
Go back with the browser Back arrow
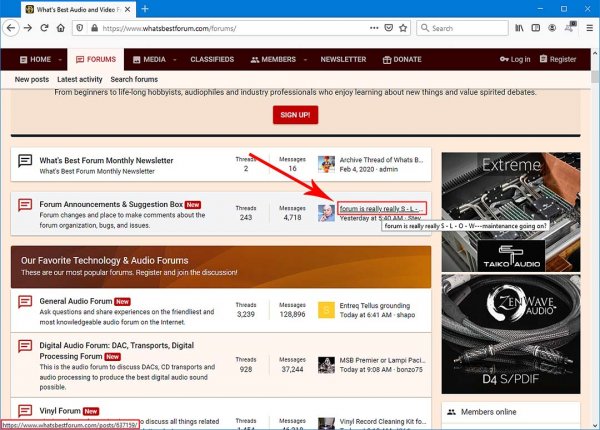point(11,28)
